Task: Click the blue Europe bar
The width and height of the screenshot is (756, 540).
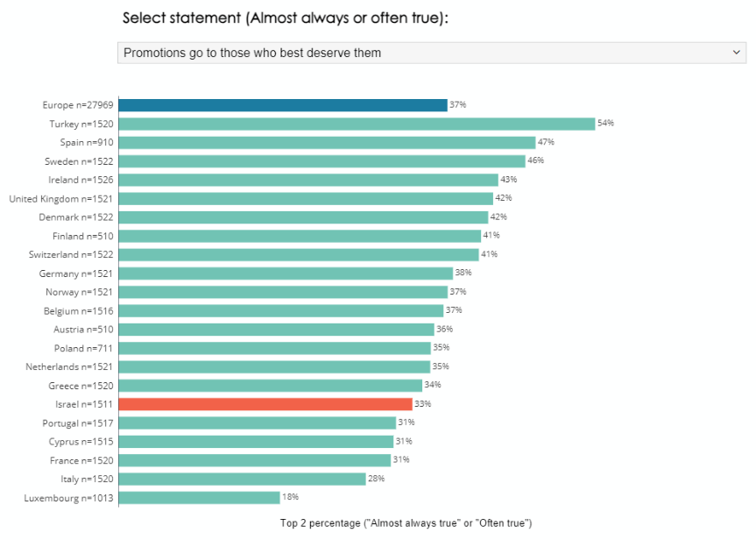Action: pos(282,105)
